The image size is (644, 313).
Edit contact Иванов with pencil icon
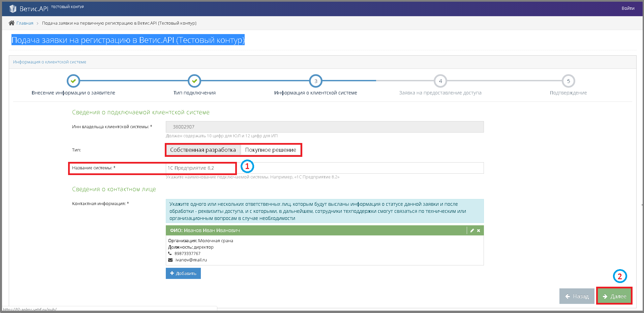472,231
